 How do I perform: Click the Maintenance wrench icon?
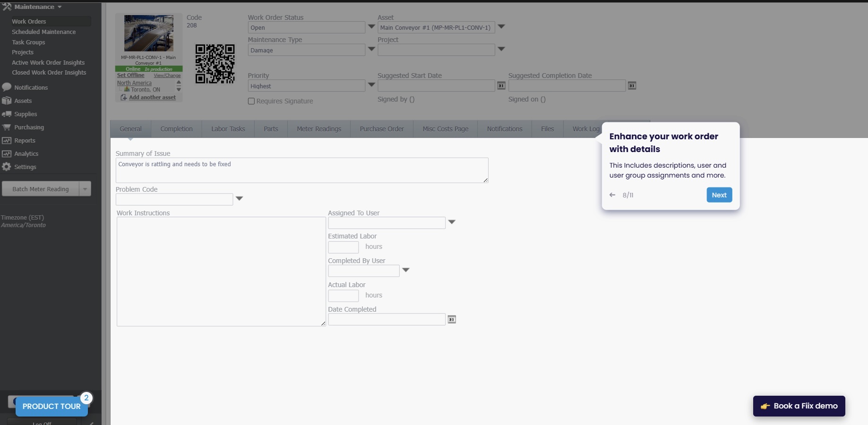(6, 7)
